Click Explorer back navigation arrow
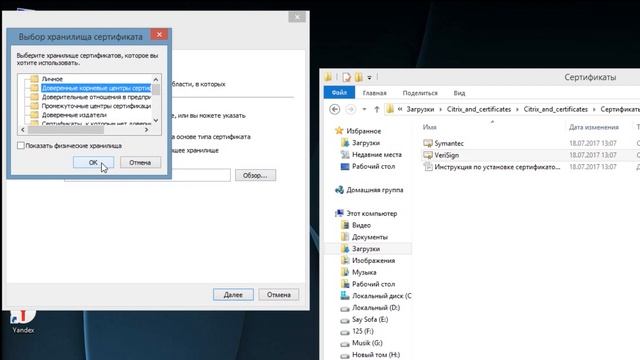 point(335,109)
